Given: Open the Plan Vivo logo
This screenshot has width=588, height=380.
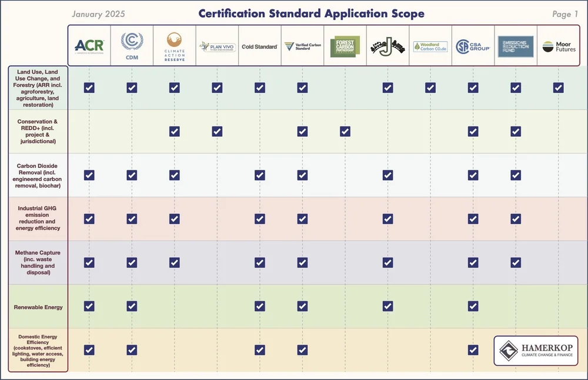Looking at the screenshot, I should click(217, 47).
